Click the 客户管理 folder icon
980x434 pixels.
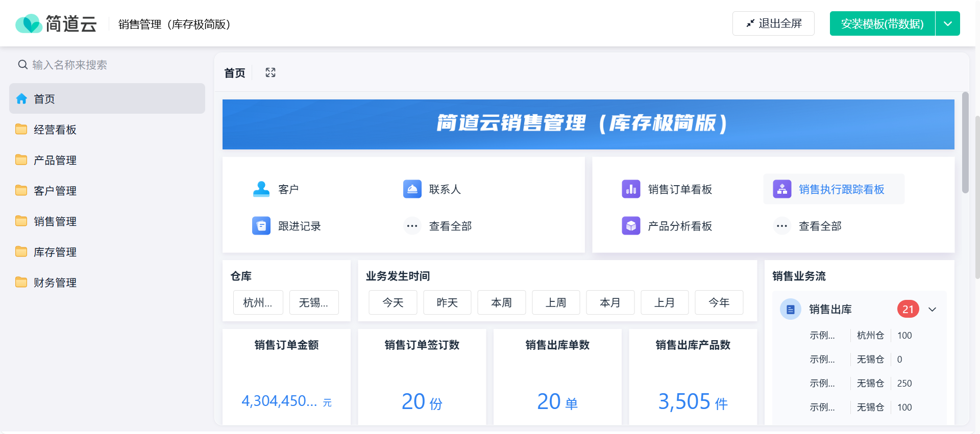coord(21,190)
